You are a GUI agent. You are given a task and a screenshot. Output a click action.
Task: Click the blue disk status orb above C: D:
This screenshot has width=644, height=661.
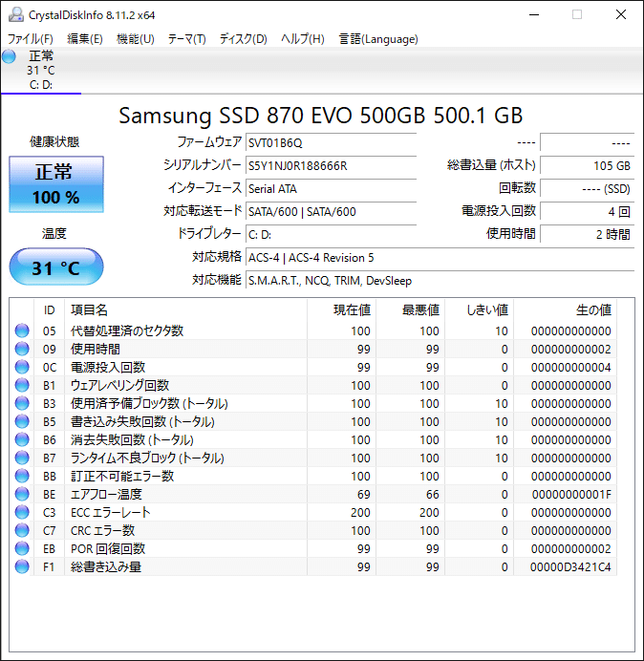pyautogui.click(x=9, y=56)
